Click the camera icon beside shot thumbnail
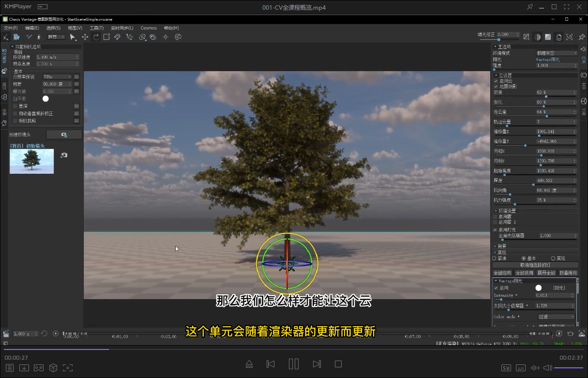Screen dimensions: 588x378 (x=63, y=155)
